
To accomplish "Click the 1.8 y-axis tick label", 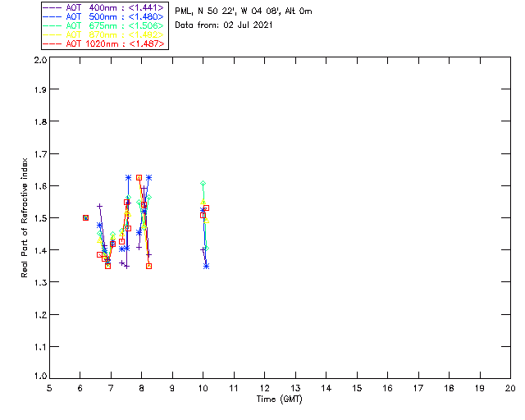I will point(40,121).
